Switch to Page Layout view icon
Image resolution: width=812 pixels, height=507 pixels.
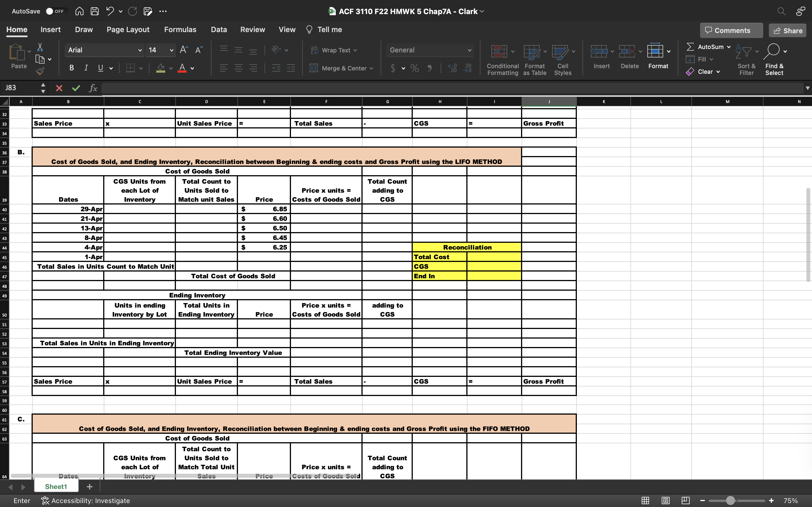click(x=665, y=500)
